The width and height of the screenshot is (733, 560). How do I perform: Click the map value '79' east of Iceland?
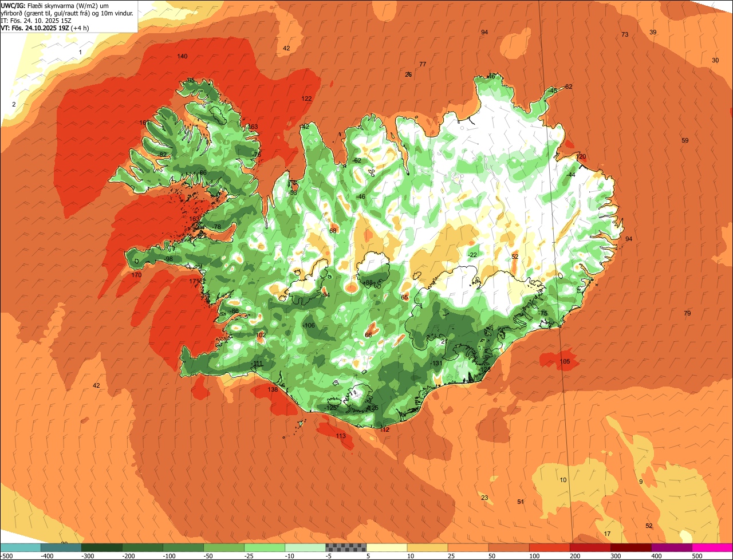(687, 313)
